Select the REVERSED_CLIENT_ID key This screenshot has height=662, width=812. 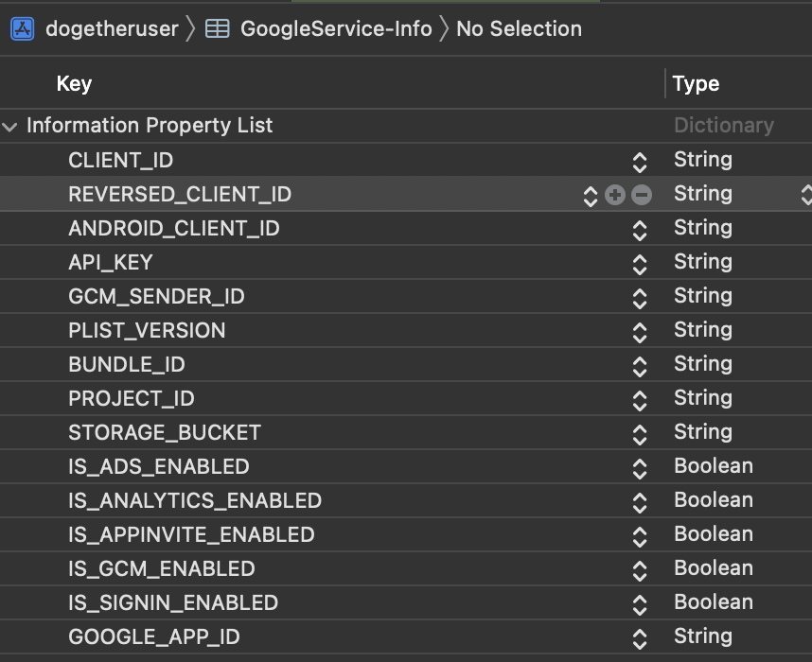180,195
